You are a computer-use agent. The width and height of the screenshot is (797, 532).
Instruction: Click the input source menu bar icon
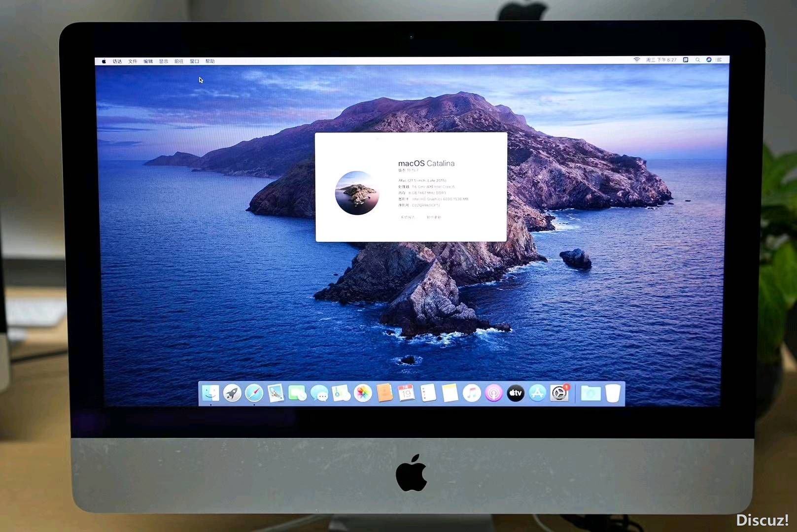686,60
